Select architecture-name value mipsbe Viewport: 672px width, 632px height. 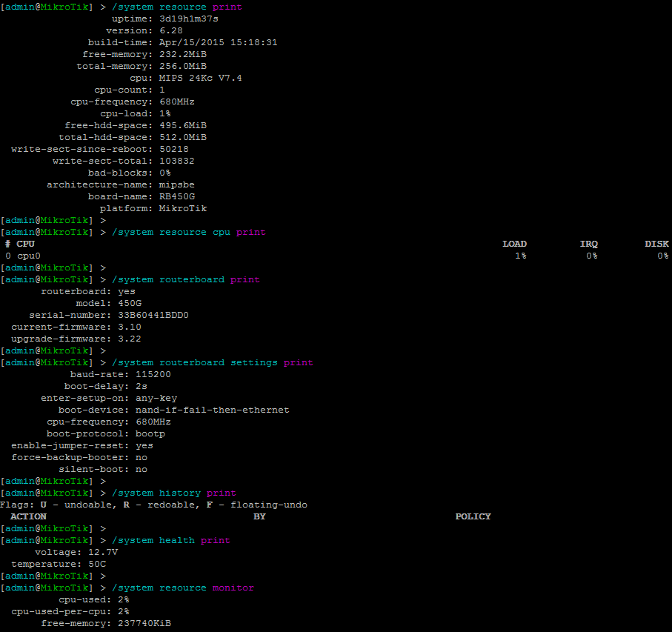point(177,184)
